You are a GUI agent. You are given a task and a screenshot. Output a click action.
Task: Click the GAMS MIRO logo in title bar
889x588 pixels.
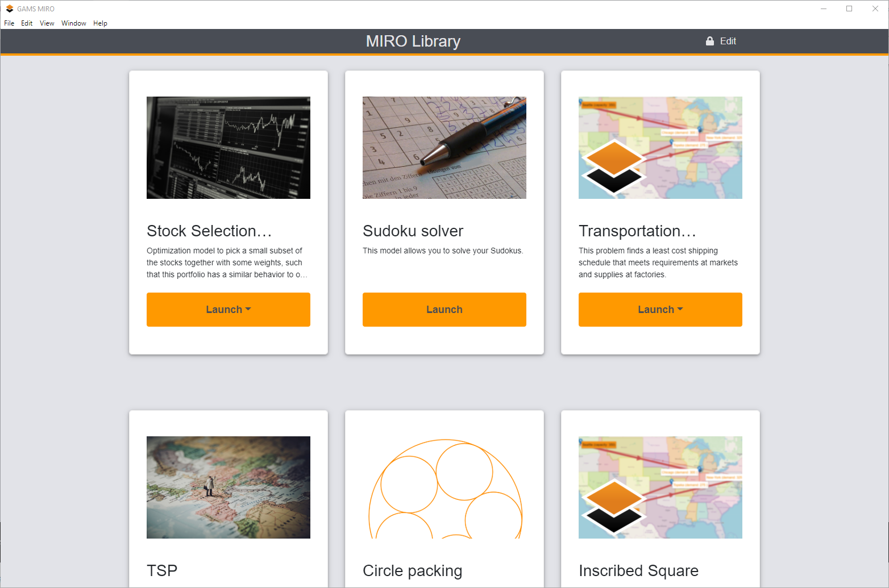[x=9, y=9]
